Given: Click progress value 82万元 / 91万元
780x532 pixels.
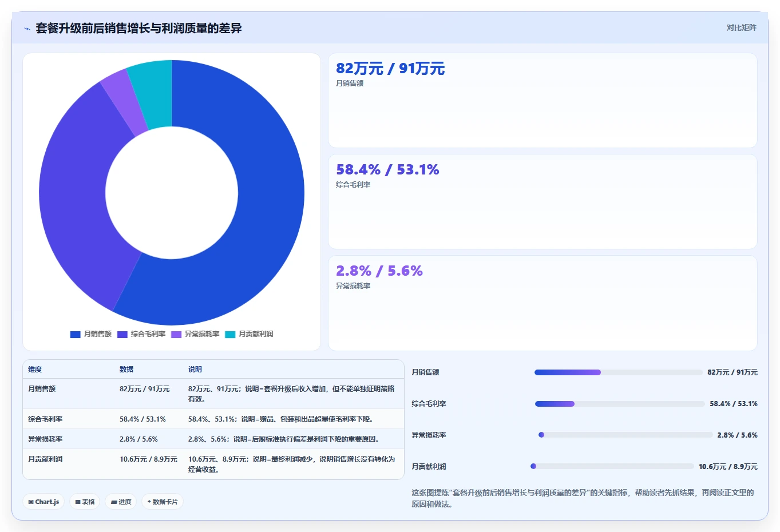Looking at the screenshot, I should 733,372.
